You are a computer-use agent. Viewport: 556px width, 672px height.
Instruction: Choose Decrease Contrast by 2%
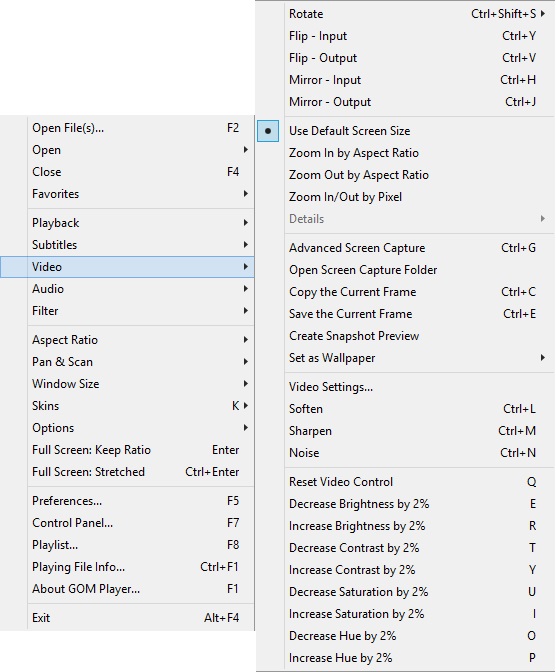406,548
